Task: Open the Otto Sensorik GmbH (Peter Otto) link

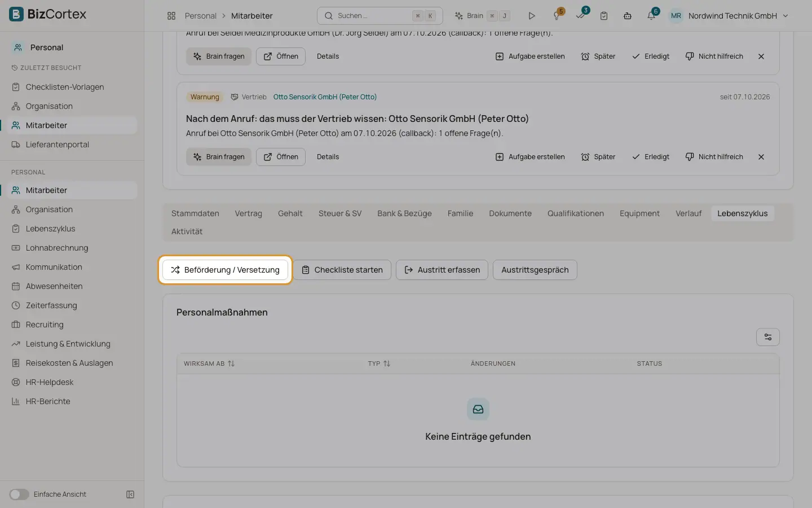Action: (x=325, y=97)
